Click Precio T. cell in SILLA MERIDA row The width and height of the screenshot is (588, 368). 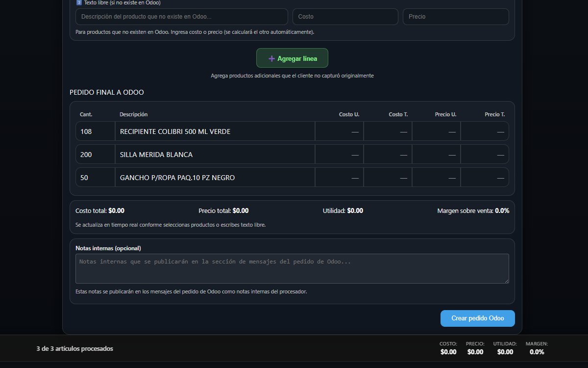(485, 155)
